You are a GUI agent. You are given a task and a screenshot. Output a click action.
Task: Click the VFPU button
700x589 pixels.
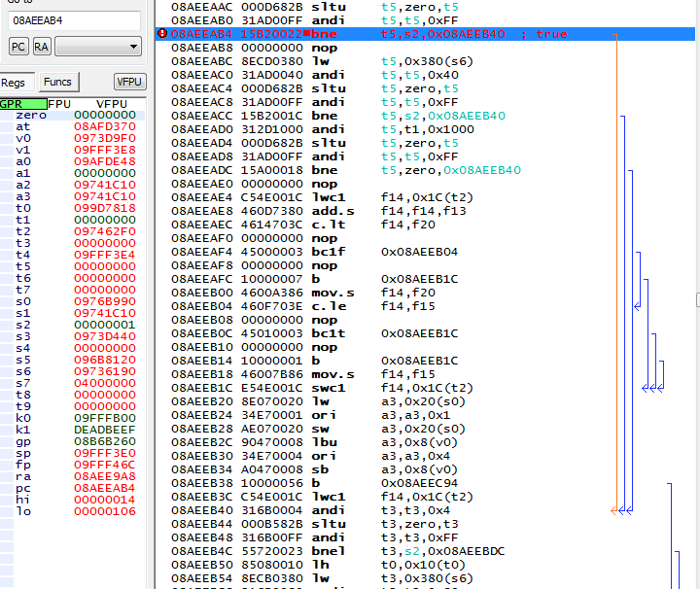pos(129,83)
